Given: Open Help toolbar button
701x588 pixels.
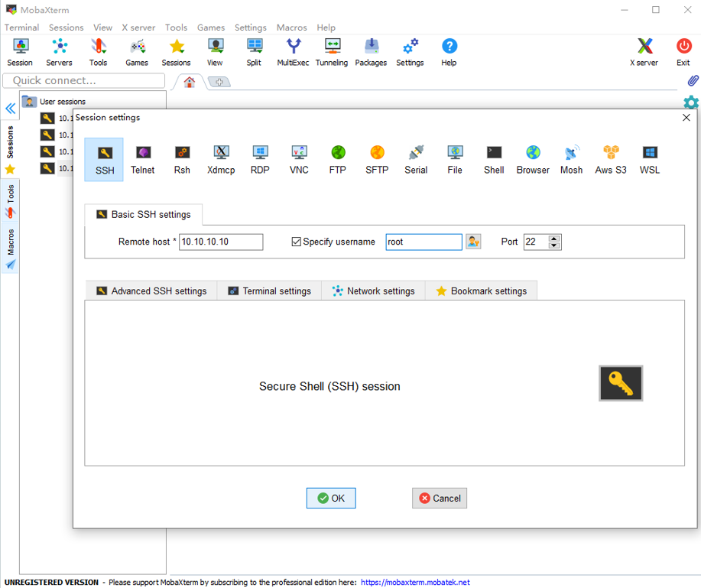Looking at the screenshot, I should [449, 52].
